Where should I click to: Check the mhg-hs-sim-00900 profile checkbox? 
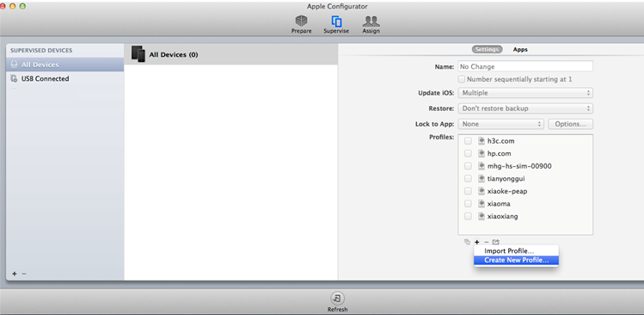coord(468,166)
